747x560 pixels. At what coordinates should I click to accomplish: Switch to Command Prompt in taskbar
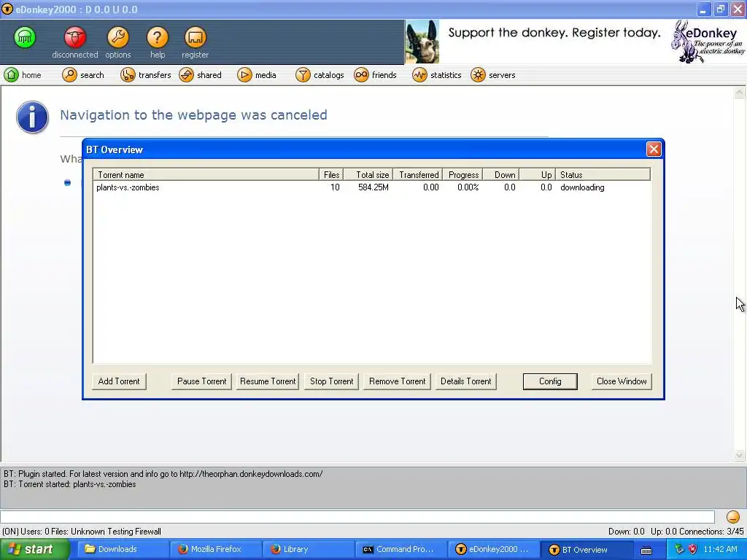pos(400,550)
